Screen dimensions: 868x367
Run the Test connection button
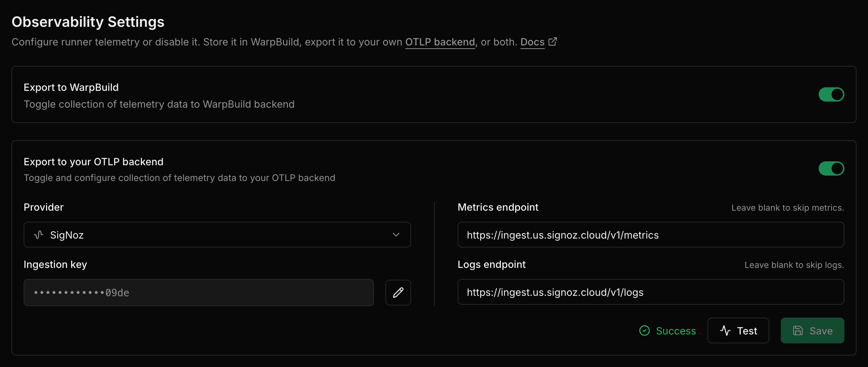(x=738, y=331)
